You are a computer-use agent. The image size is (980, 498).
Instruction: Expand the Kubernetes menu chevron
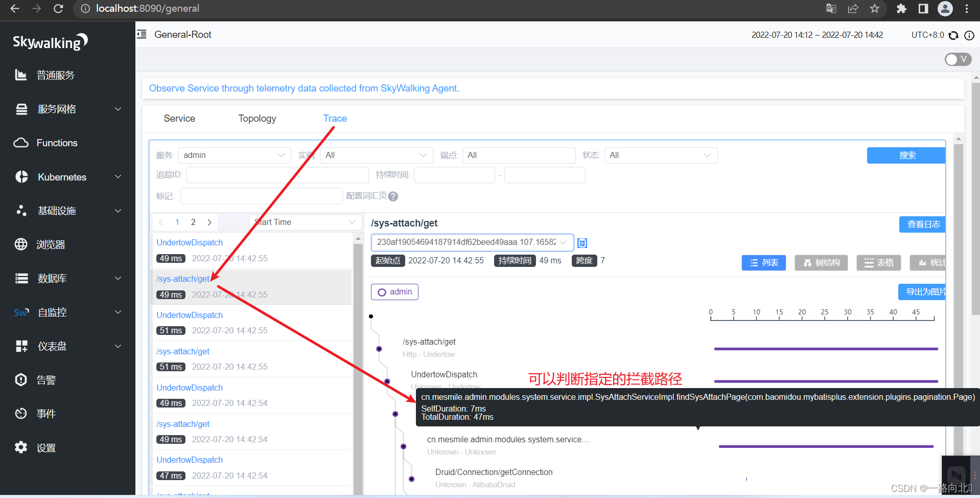(118, 177)
